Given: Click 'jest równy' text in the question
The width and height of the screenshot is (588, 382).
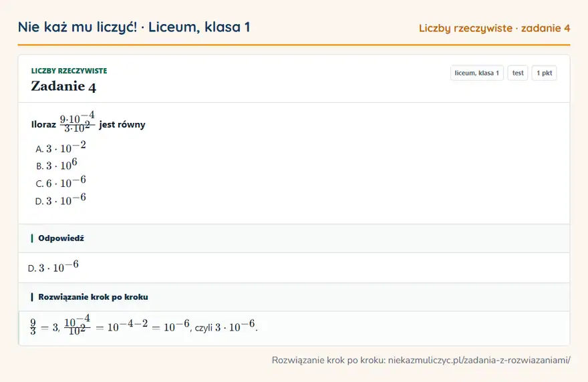Looking at the screenshot, I should point(122,124).
